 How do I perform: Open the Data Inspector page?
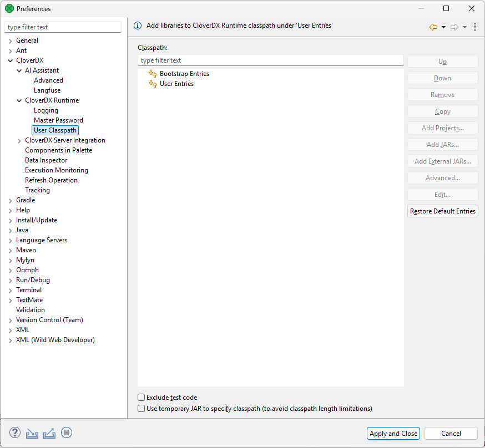point(46,160)
